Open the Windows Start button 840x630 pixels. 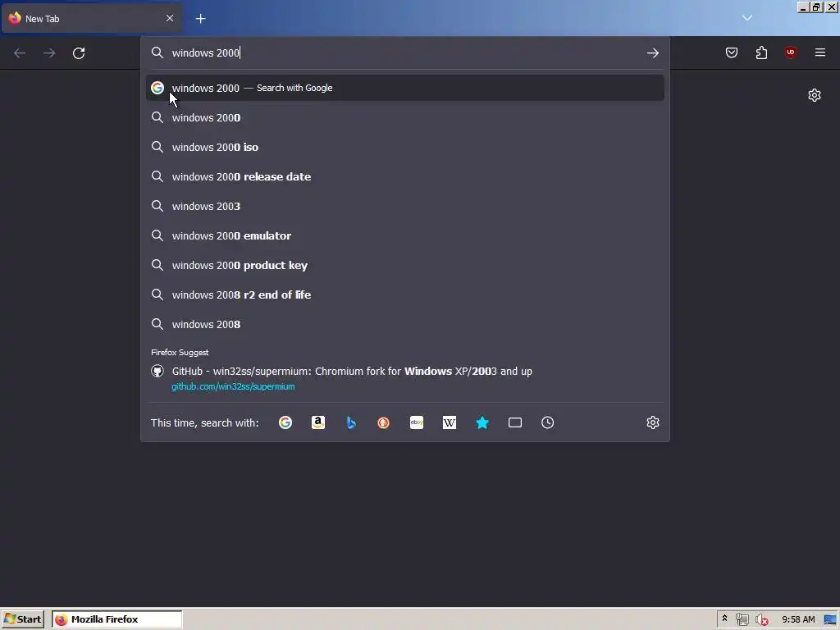click(22, 619)
